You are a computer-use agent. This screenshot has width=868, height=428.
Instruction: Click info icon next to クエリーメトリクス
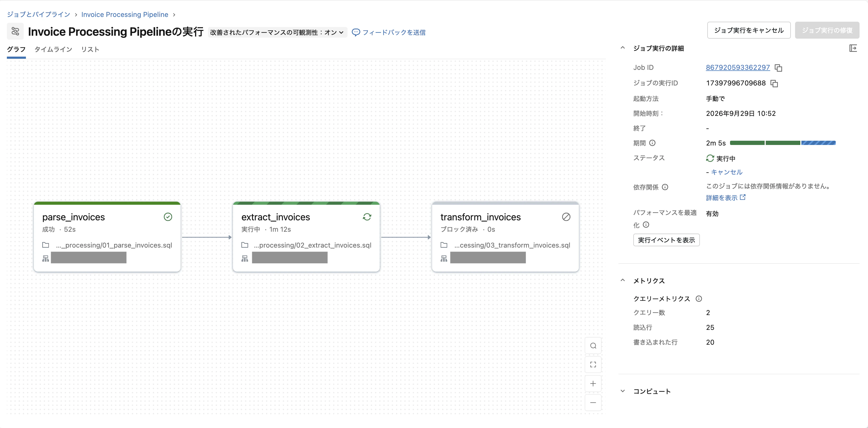click(x=699, y=298)
